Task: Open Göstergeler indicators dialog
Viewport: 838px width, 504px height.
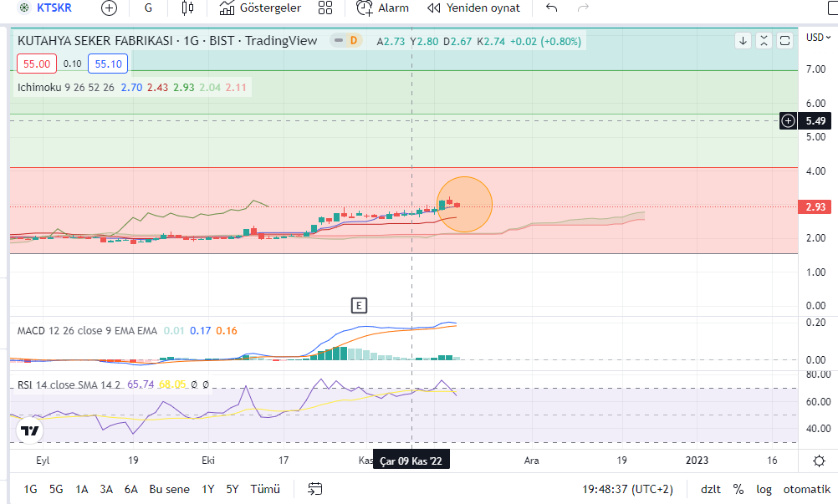Action: 260,8
